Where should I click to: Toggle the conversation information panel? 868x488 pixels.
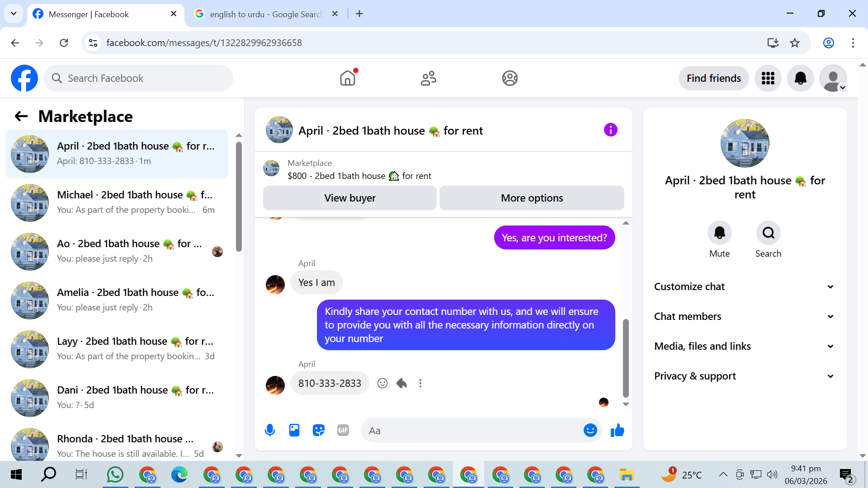[x=610, y=130]
